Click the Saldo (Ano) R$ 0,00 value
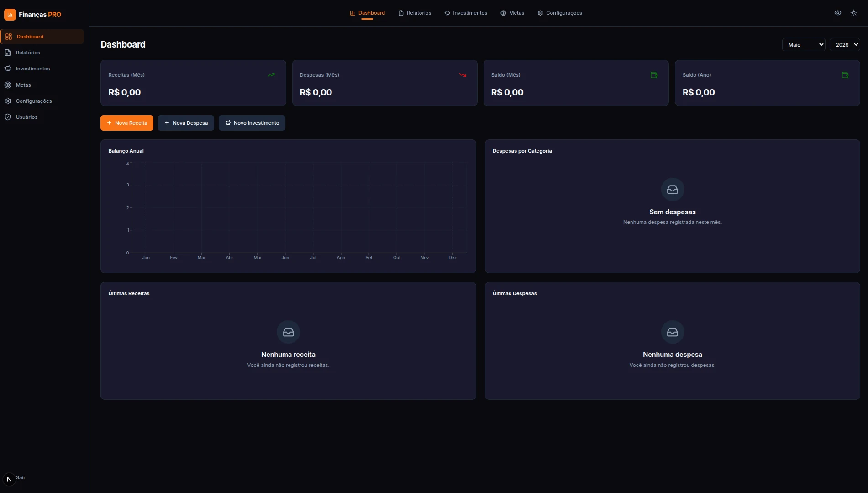 tap(699, 92)
